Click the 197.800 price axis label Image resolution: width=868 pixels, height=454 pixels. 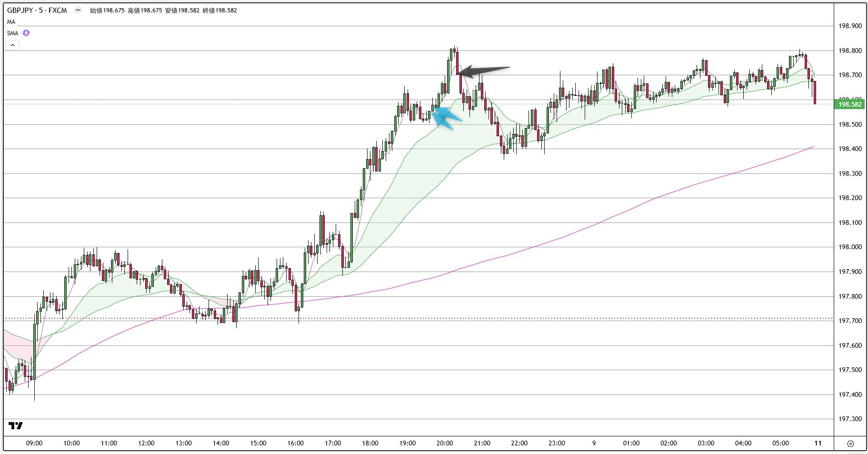click(x=850, y=296)
